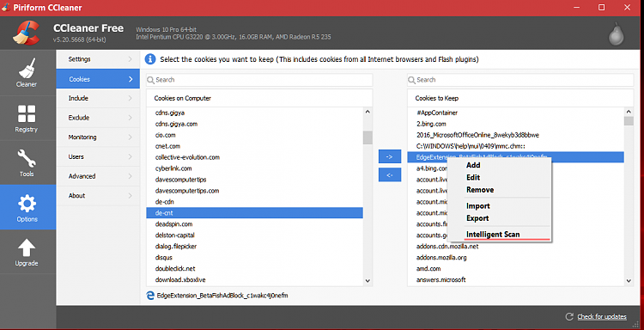Click the Check for updates link
This screenshot has width=644, height=330.
pyautogui.click(x=602, y=316)
